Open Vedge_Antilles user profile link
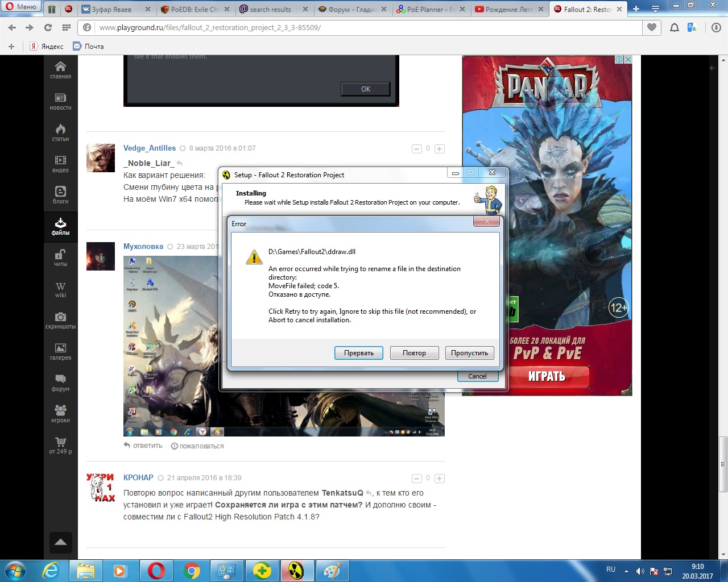Image resolution: width=728 pixels, height=582 pixels. 150,148
